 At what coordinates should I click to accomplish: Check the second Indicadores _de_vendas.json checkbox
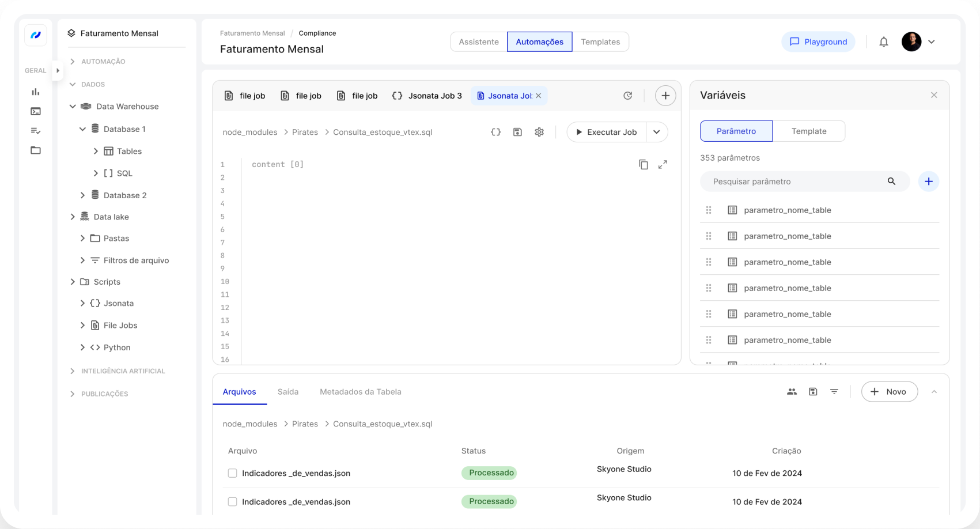pyautogui.click(x=232, y=502)
